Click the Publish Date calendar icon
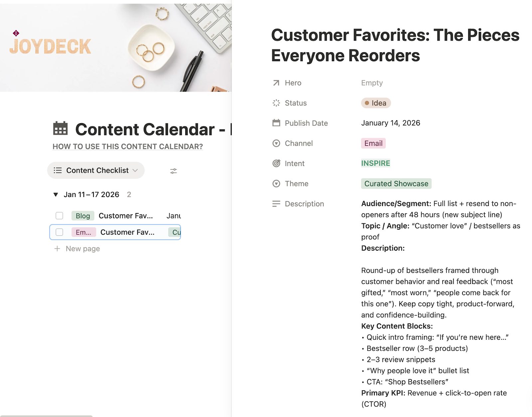Screen dimensions: 532x417 click(x=276, y=123)
